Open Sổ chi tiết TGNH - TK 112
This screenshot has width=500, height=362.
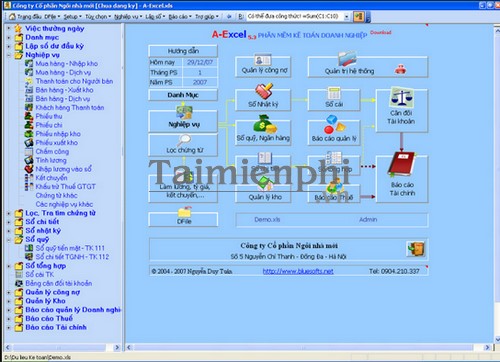(72, 257)
